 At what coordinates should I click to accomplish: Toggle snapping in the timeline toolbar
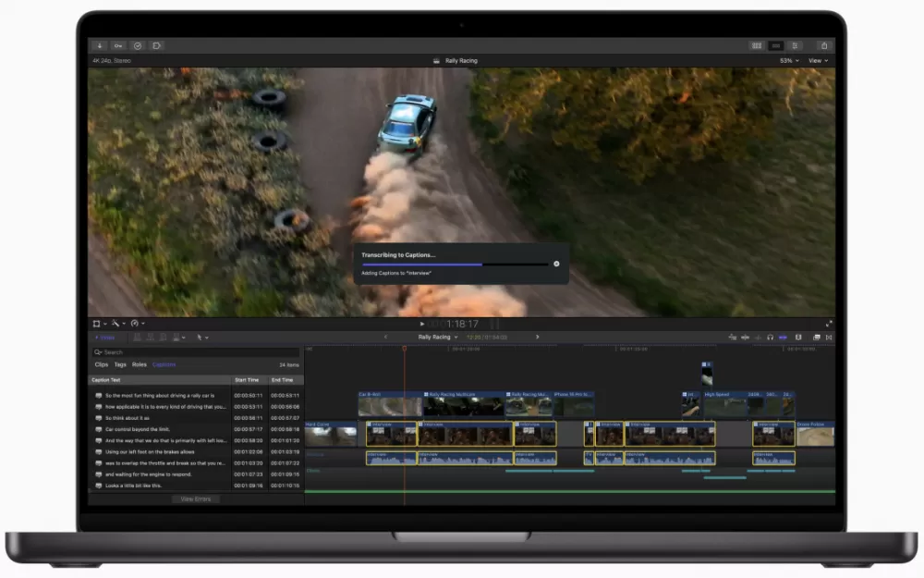(784, 338)
